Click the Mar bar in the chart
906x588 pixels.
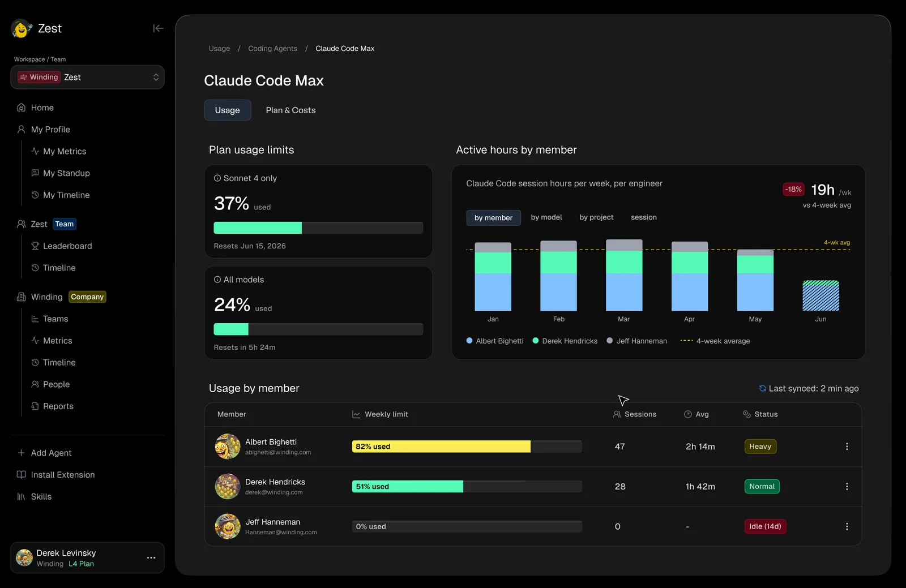(x=624, y=275)
